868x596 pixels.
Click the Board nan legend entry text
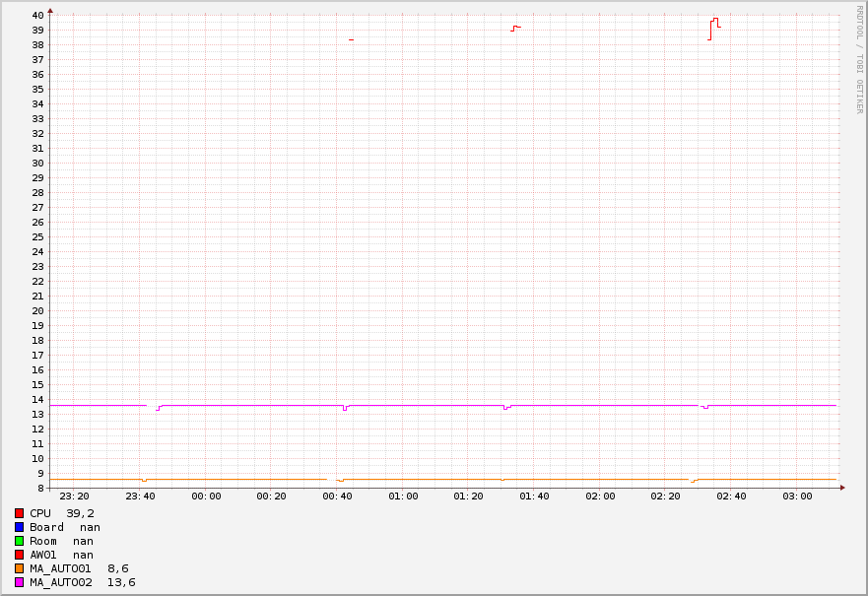point(64,527)
